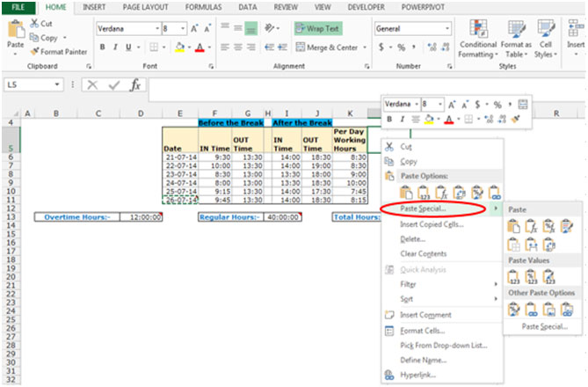588x387 pixels.
Task: Click Insert function fx button
Action: 135,84
